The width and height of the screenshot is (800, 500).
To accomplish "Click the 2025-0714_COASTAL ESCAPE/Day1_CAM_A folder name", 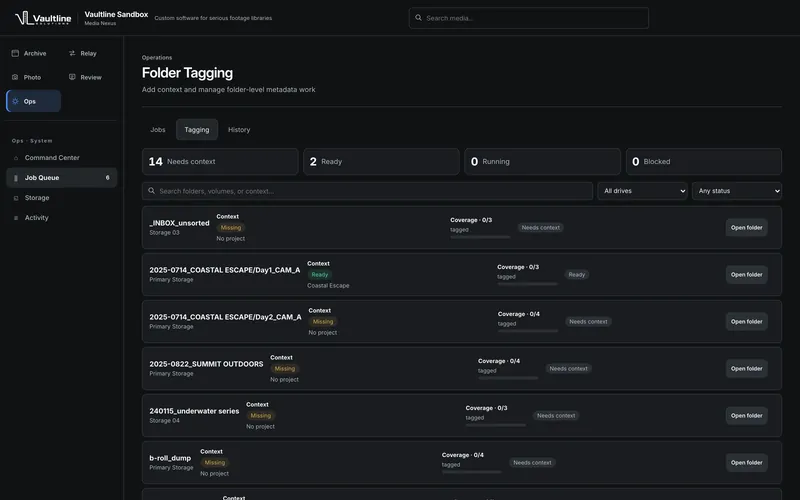I will pos(224,270).
